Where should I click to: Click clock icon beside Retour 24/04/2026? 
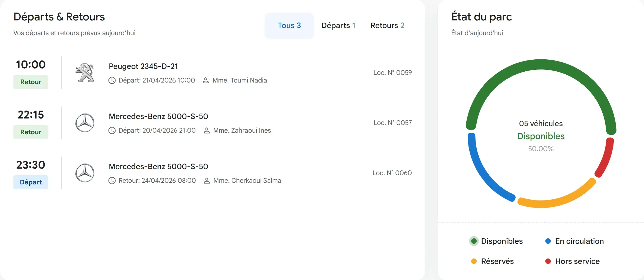(112, 181)
